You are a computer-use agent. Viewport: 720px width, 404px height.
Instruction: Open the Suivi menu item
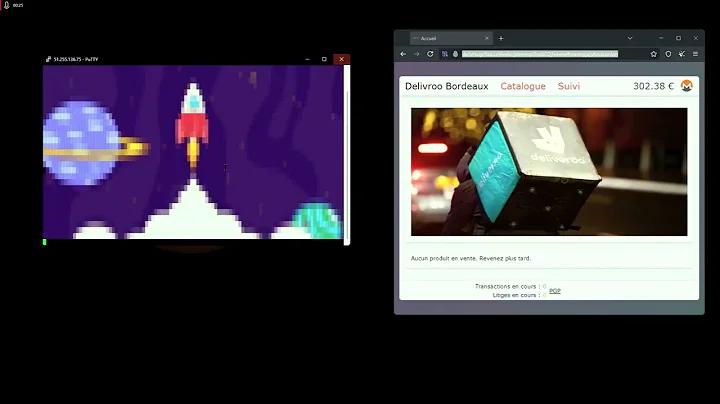click(x=569, y=86)
